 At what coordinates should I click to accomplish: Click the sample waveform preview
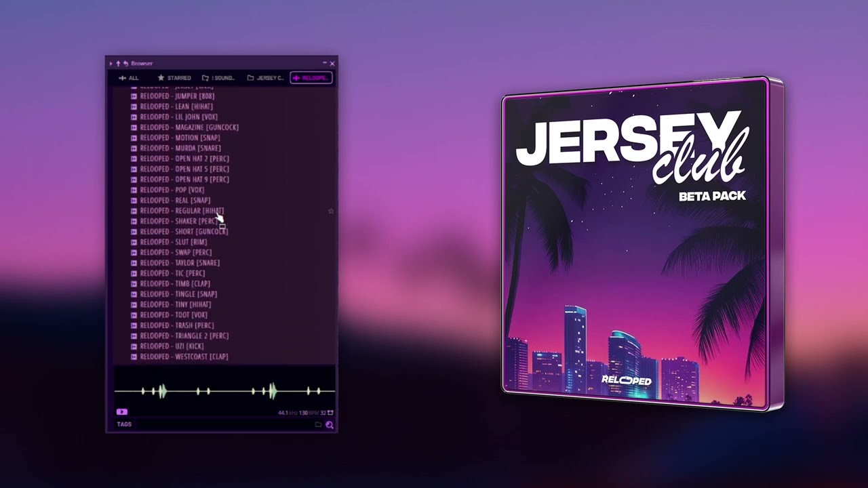[x=224, y=390]
